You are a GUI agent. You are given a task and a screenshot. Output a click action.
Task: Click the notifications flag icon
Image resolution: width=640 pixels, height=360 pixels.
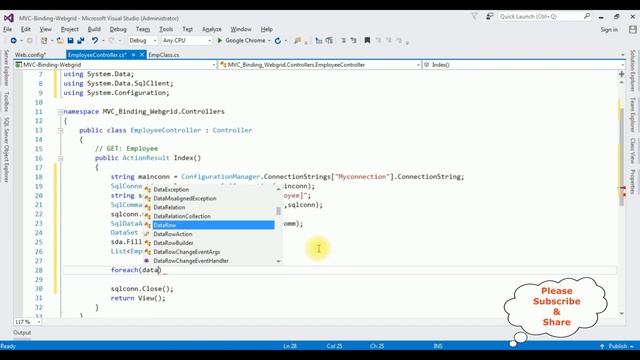[475, 16]
